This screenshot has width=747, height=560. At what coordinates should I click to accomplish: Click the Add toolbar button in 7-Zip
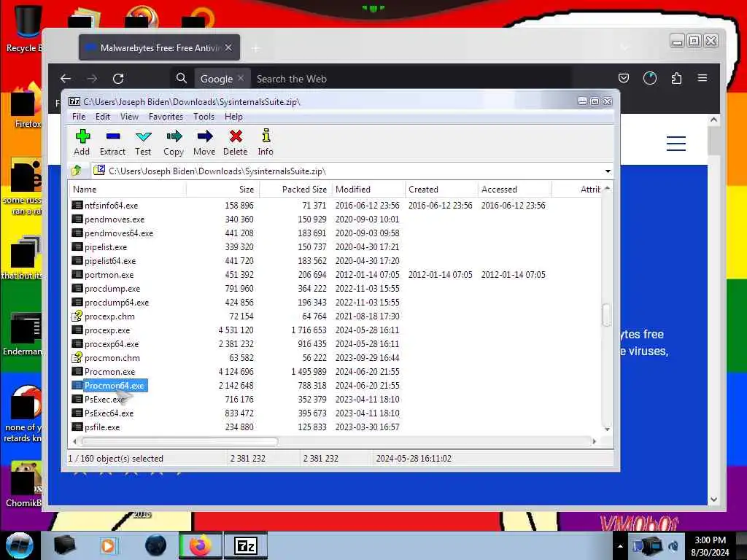[x=82, y=142]
